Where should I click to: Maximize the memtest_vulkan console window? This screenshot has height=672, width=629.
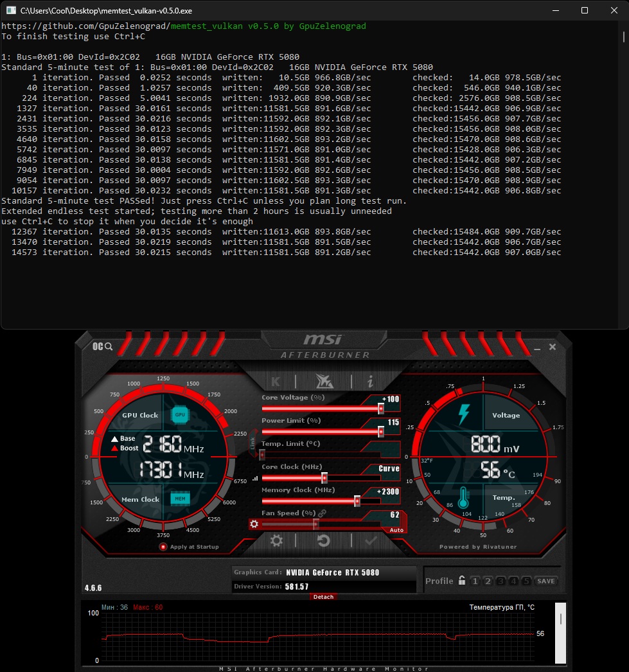(x=585, y=10)
